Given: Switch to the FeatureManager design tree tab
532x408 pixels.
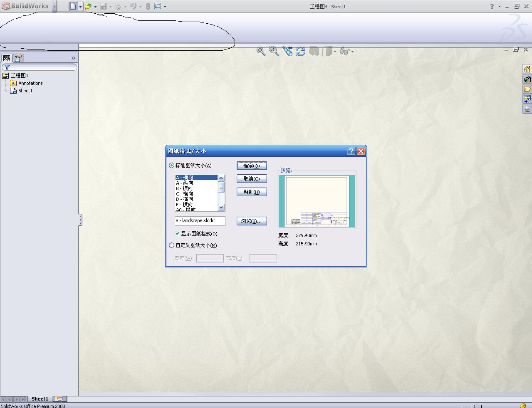Looking at the screenshot, I should (7, 58).
